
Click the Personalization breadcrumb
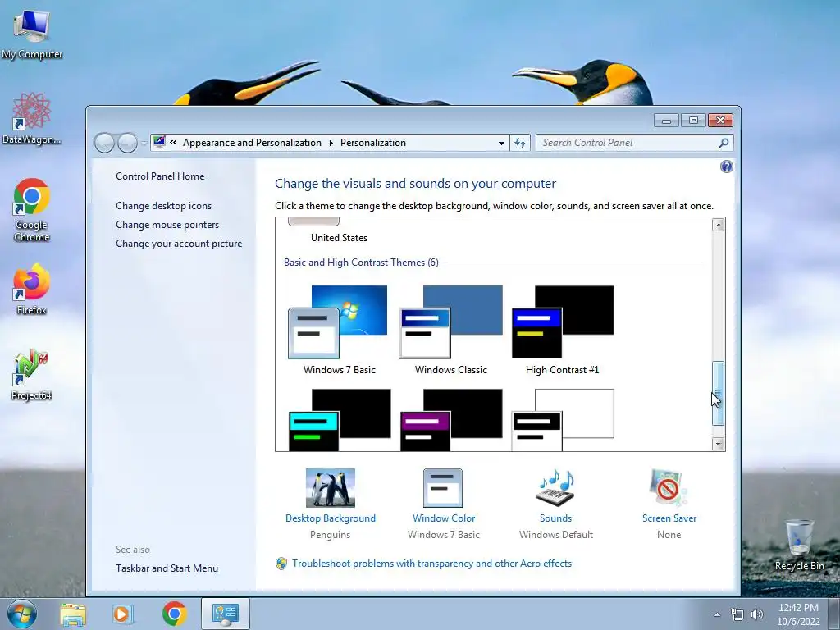click(x=373, y=143)
